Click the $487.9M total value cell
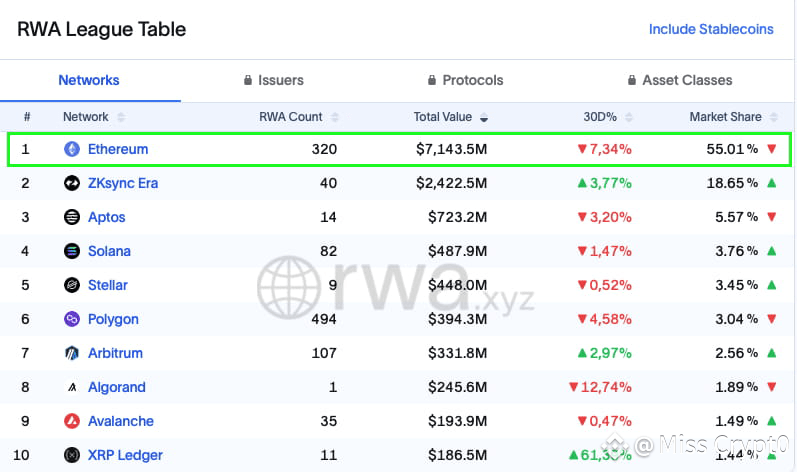 [x=457, y=251]
